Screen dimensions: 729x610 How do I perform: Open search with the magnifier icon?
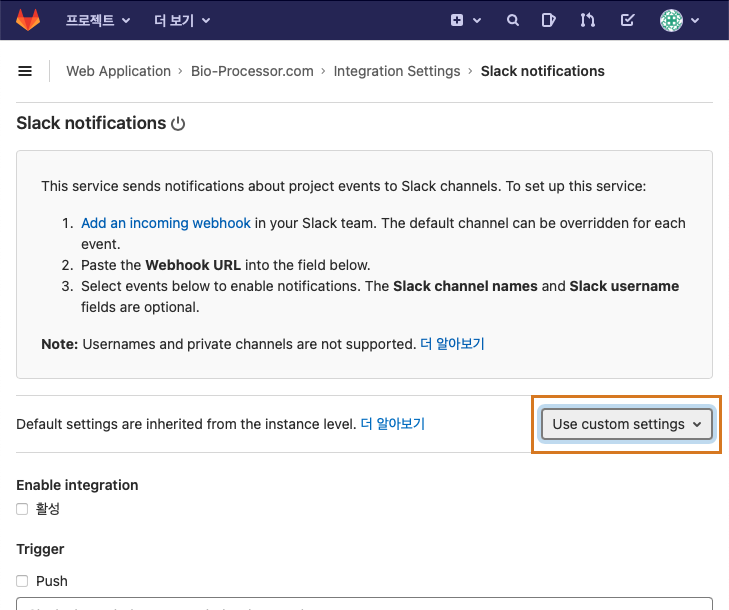[512, 20]
